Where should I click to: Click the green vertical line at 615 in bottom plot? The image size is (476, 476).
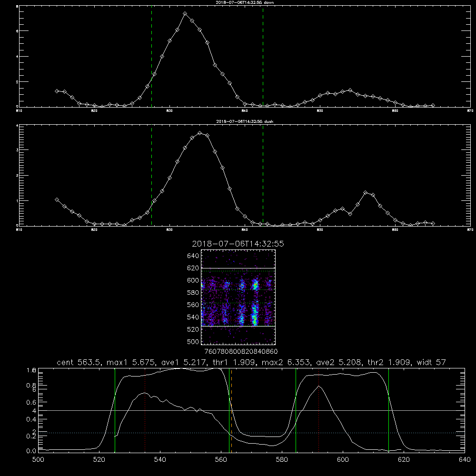pyautogui.click(x=388, y=410)
